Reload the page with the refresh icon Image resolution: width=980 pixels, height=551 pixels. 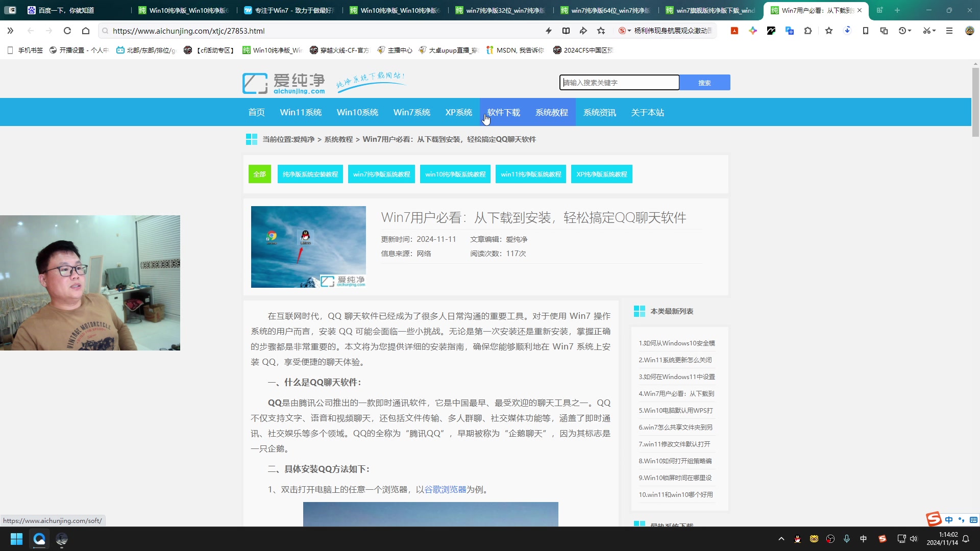point(67,31)
